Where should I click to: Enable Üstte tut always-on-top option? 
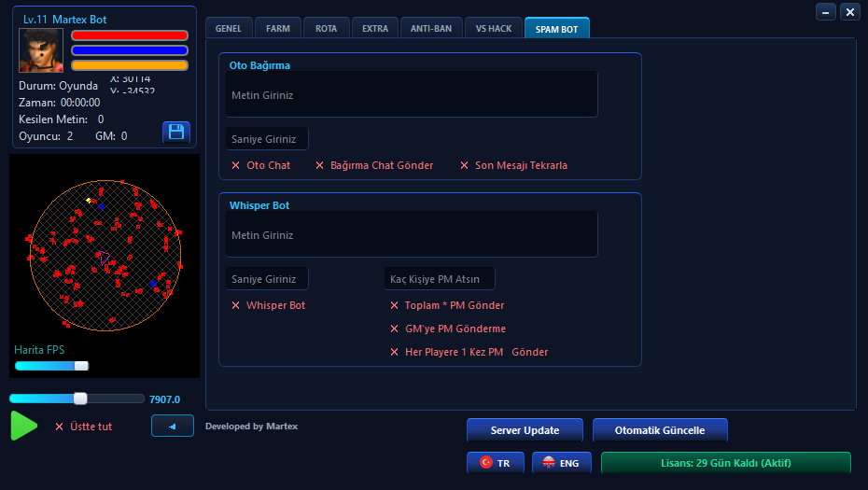point(84,427)
